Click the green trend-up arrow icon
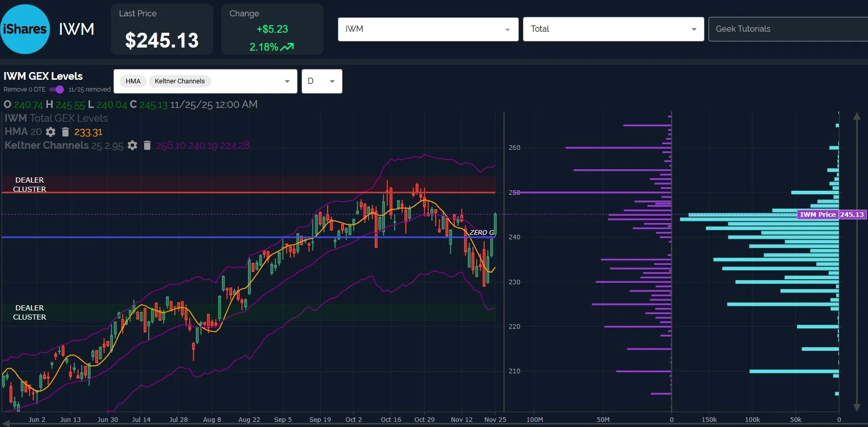The width and height of the screenshot is (868, 427). (x=287, y=47)
